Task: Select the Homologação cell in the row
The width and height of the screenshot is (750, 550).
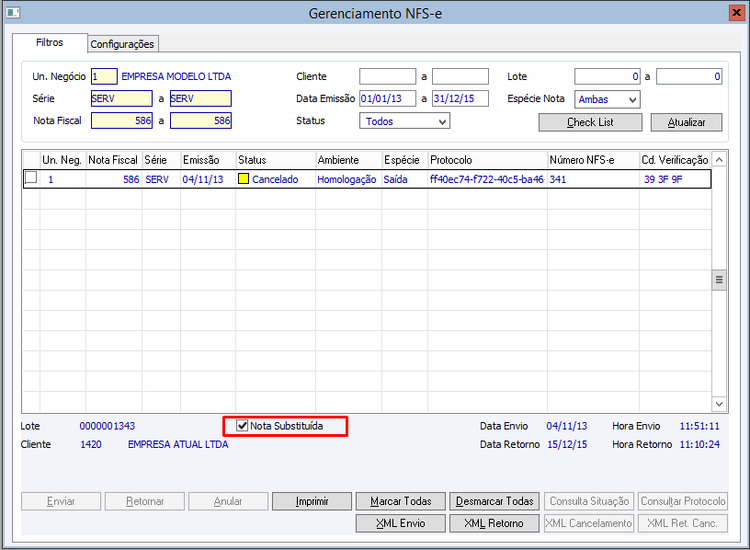Action: coord(347,179)
